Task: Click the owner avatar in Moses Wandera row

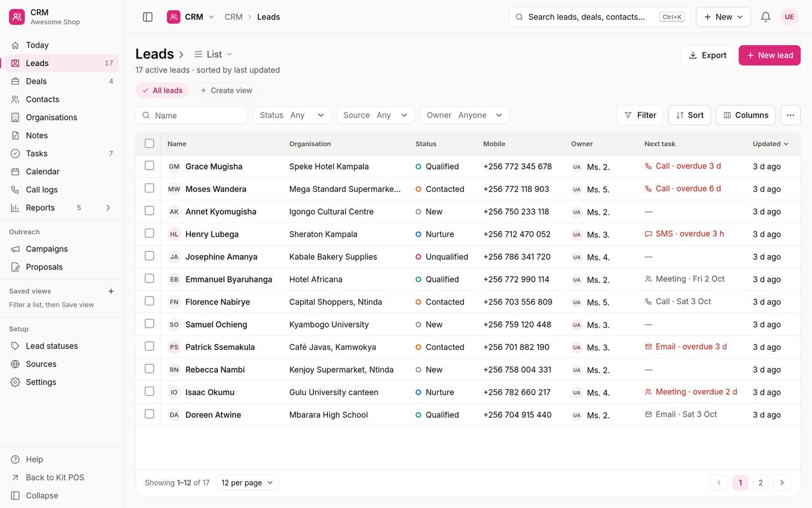Action: pos(577,189)
